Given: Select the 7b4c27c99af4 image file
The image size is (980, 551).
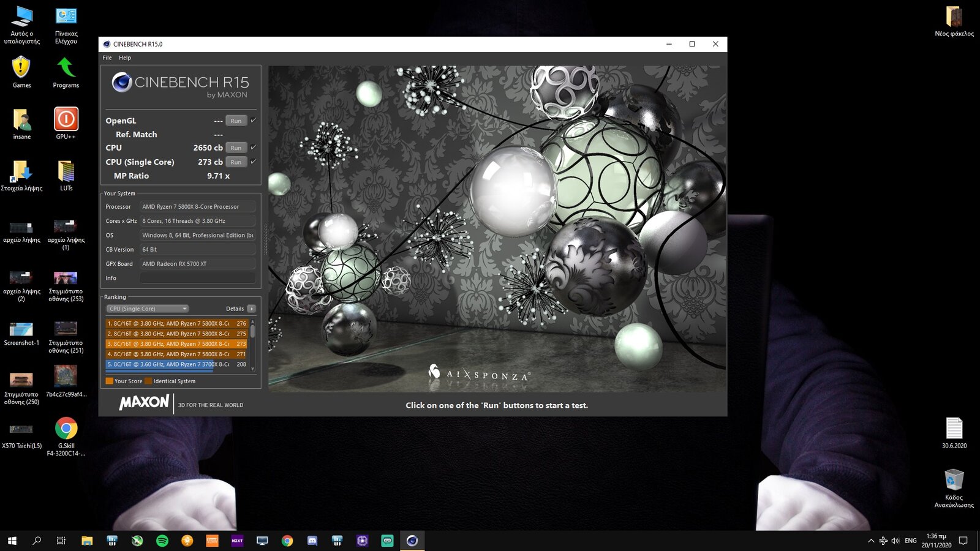Looking at the screenshot, I should coord(66,381).
